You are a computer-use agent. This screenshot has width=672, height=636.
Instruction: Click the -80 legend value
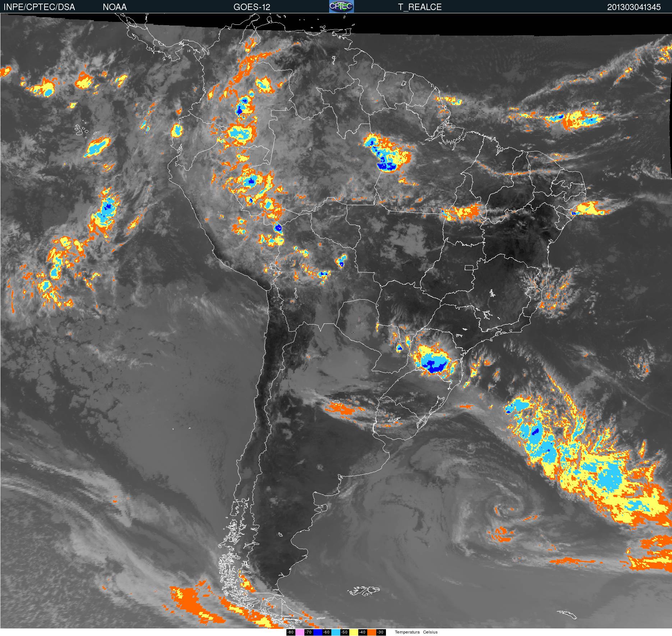[x=291, y=632]
